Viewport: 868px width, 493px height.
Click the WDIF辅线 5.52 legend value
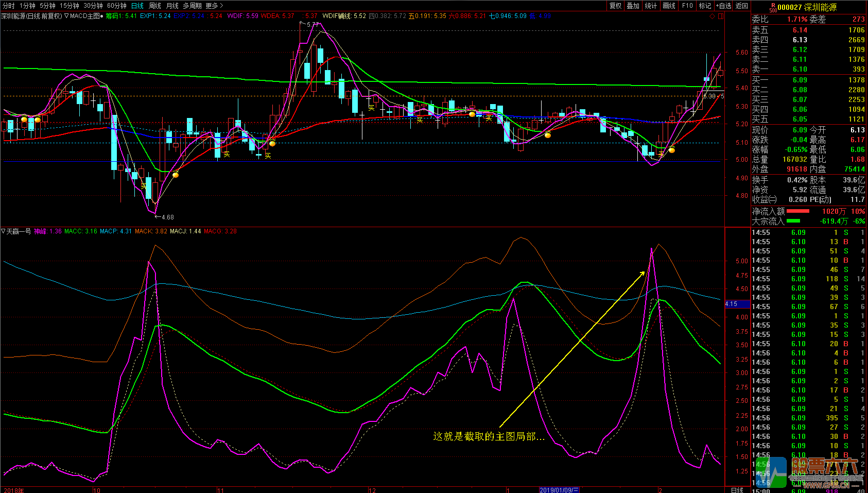[344, 16]
